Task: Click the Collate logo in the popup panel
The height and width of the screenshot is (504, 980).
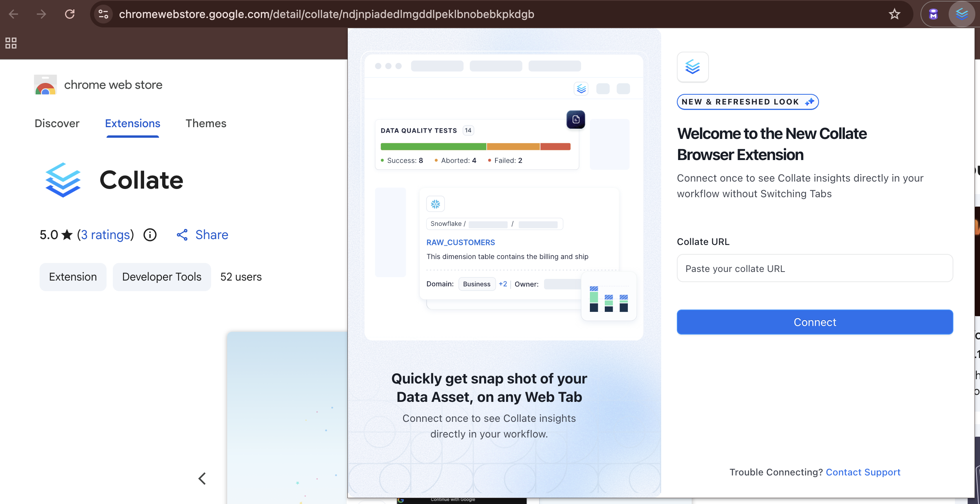Action: (x=693, y=67)
